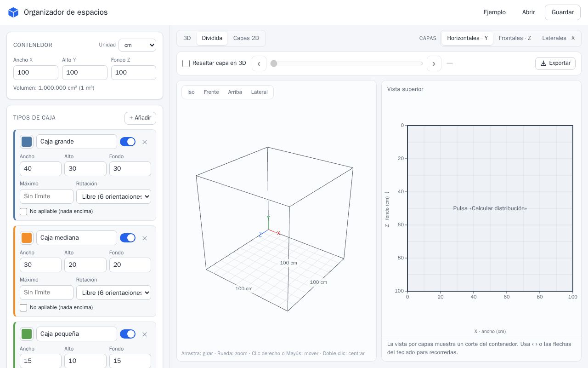Remove the Caja grande box type

pos(145,142)
